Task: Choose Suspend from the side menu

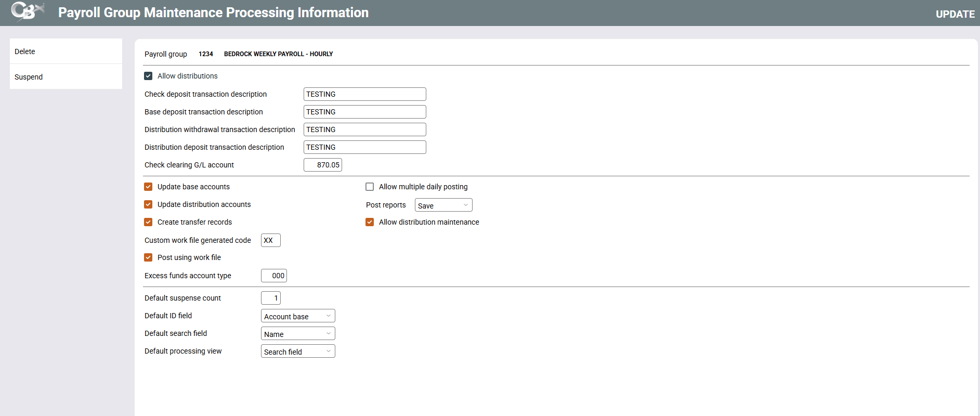Action: 29,77
